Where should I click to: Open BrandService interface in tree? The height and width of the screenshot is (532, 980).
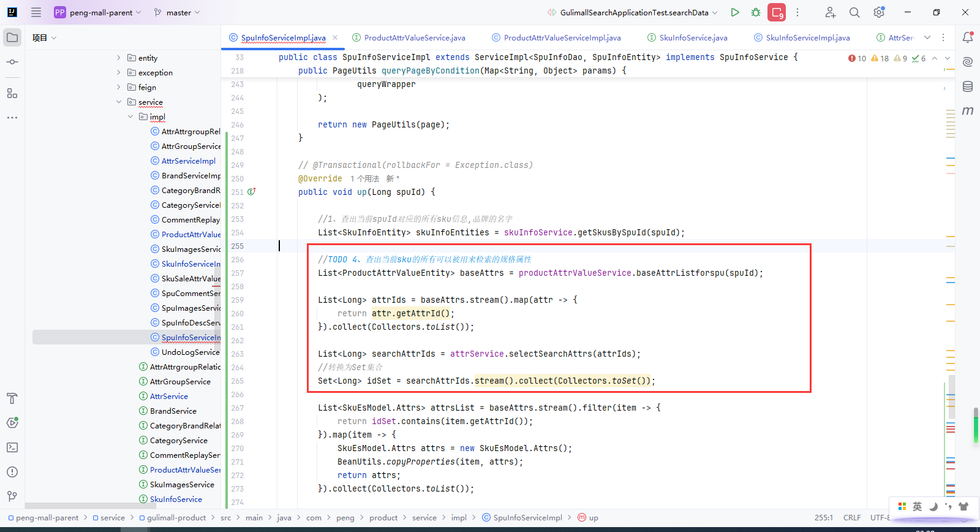pos(168,411)
